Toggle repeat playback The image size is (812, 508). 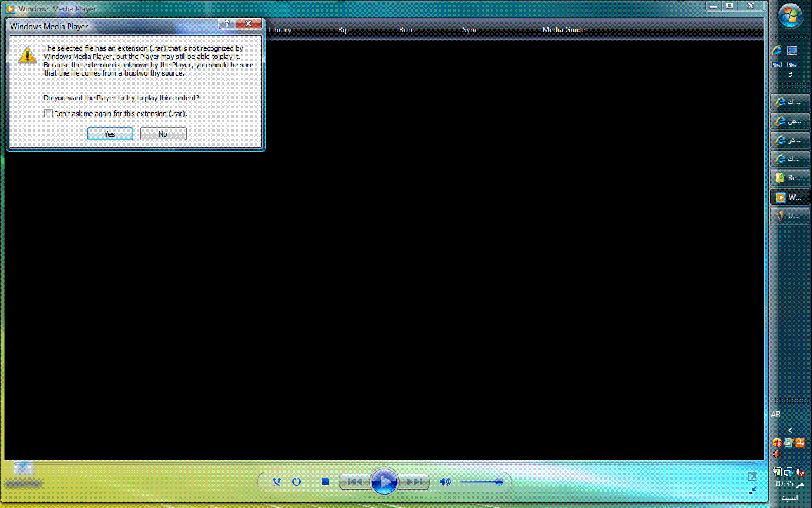tap(296, 482)
